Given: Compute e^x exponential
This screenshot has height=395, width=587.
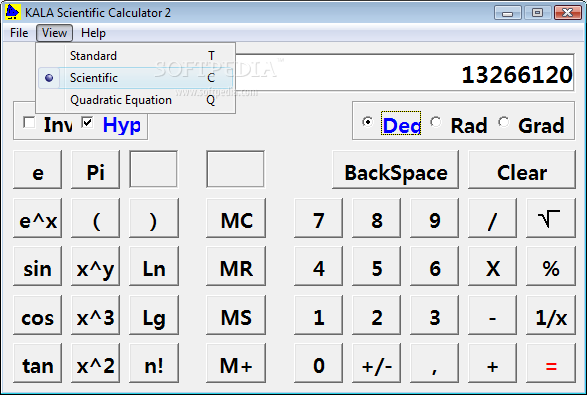Looking at the screenshot, I should (37, 218).
